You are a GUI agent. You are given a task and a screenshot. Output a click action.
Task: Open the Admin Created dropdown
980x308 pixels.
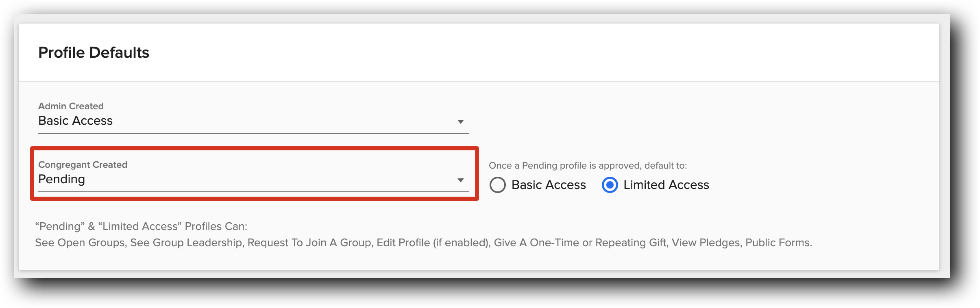click(252, 121)
